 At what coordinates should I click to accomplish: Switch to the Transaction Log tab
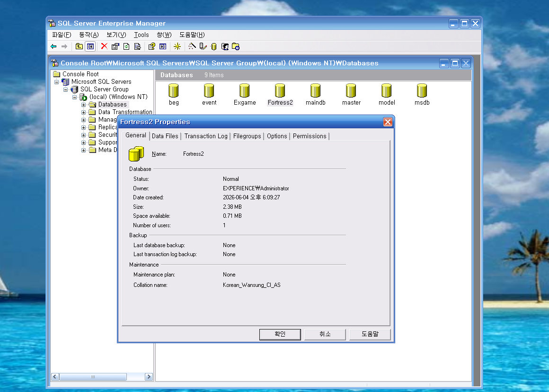206,136
